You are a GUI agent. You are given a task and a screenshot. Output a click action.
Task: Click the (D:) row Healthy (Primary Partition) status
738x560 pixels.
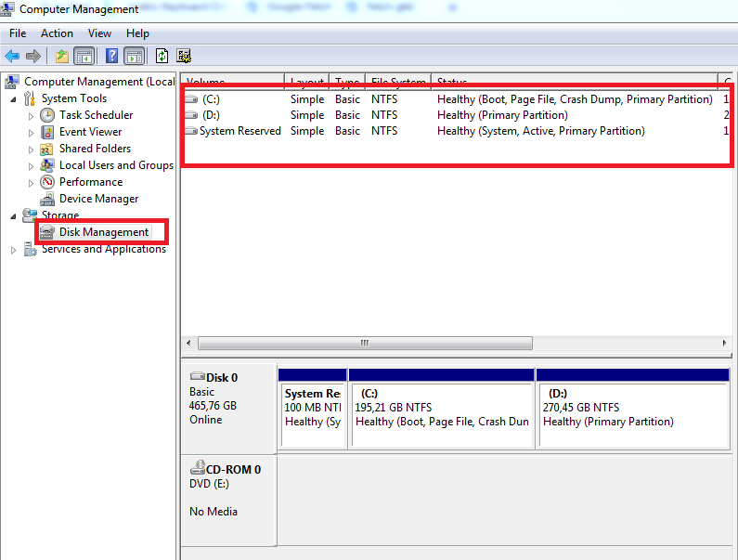502,115
